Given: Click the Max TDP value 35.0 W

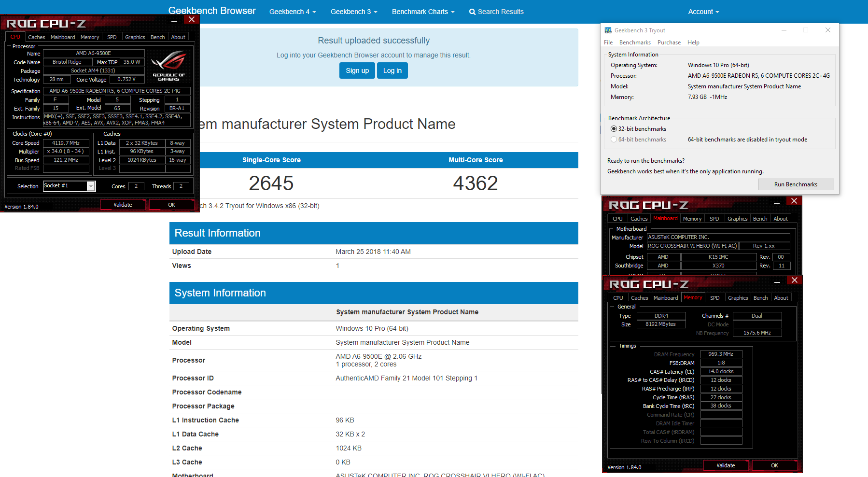Looking at the screenshot, I should (x=132, y=62).
